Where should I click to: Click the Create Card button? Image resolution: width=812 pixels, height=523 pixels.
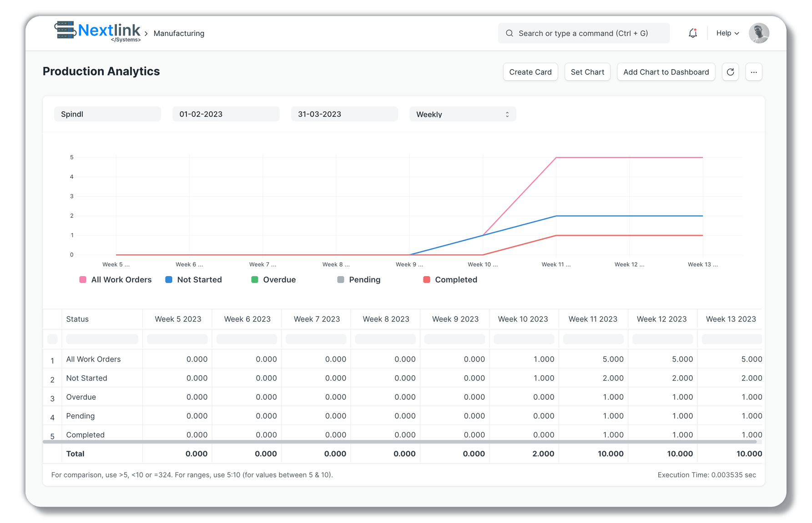[530, 72]
